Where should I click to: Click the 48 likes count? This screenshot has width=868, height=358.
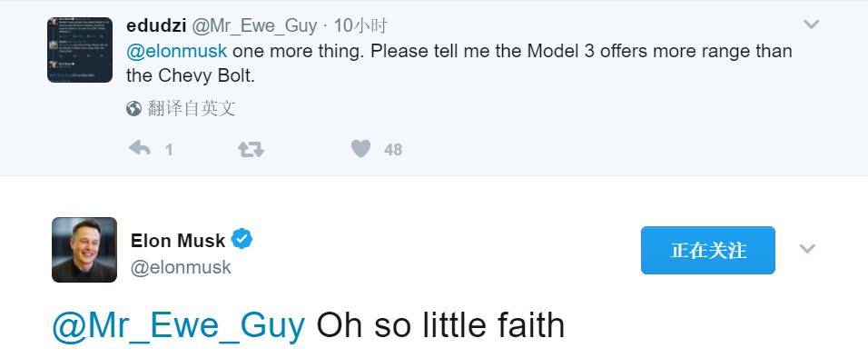(393, 150)
